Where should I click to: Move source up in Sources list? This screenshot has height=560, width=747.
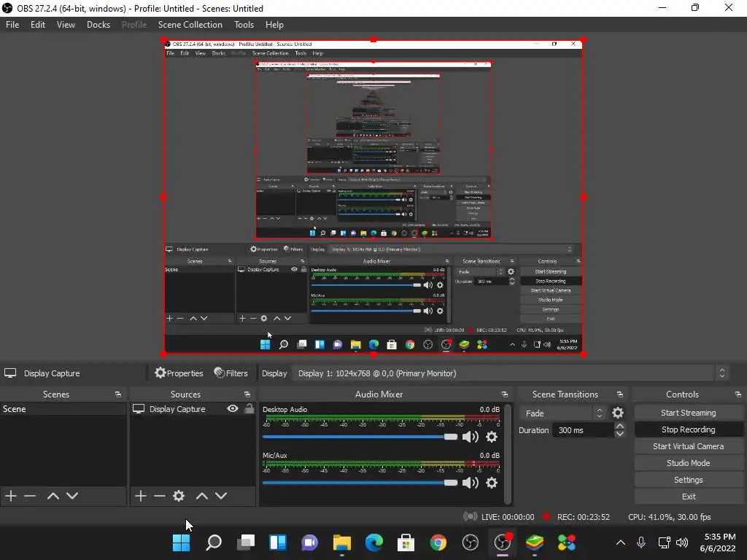click(202, 496)
